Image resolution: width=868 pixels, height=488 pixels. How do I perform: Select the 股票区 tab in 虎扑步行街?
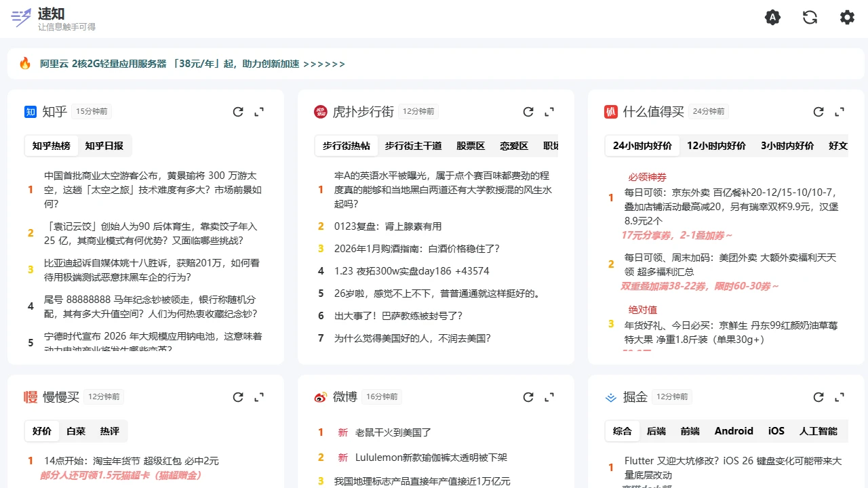471,145
